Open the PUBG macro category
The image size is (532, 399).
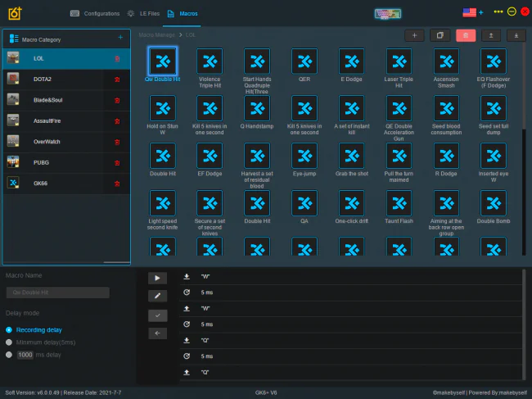point(66,163)
